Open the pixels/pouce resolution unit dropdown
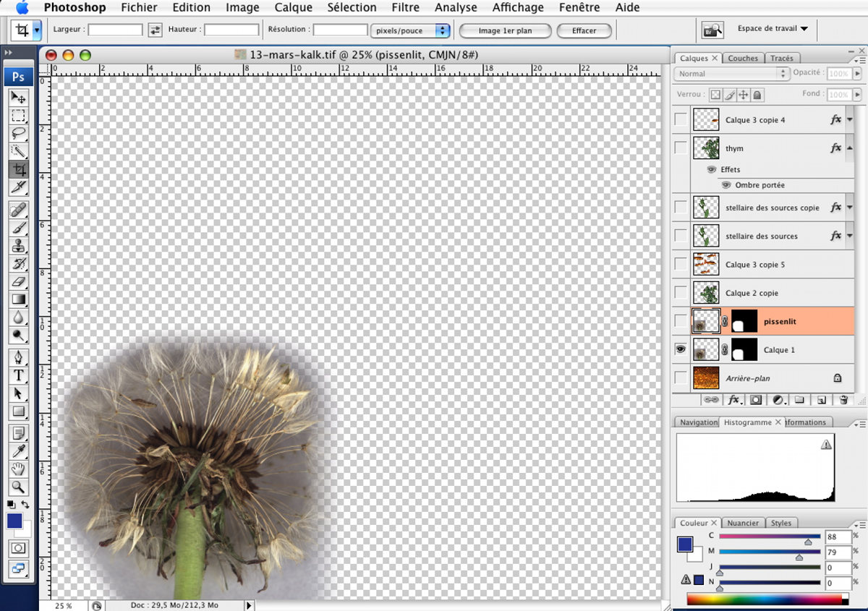Screen dimensions: 868x611 coord(410,31)
